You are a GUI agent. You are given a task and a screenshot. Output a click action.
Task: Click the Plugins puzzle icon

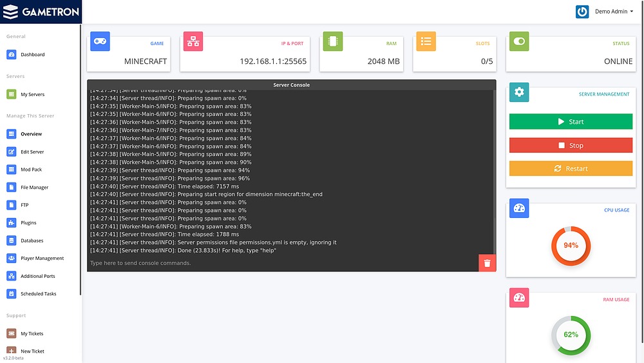[12, 222]
